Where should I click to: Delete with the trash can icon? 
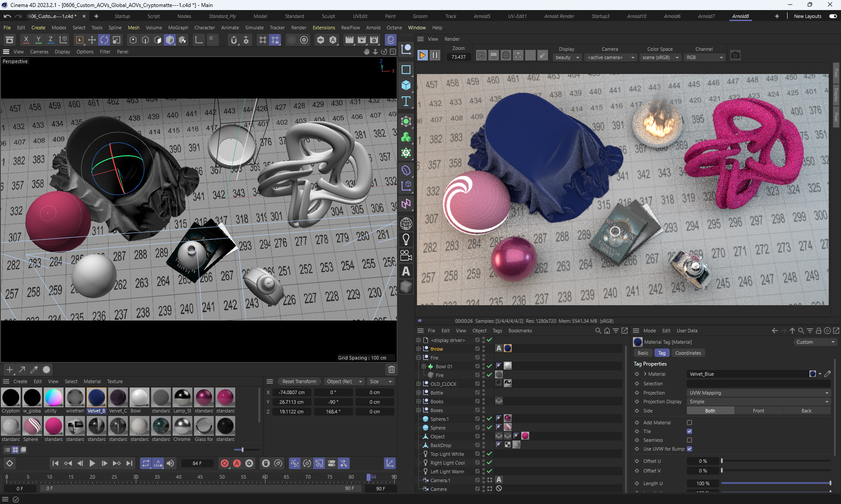[x=392, y=369]
